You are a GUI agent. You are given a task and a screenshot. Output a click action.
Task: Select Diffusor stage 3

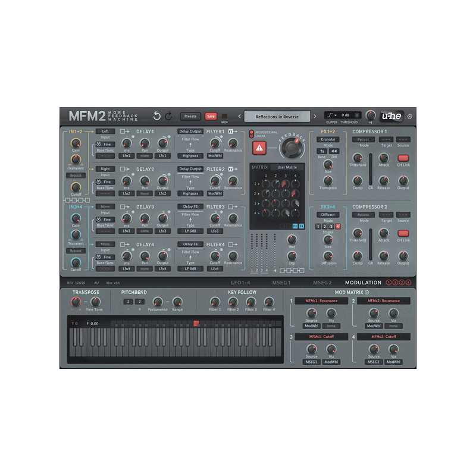pyautogui.click(x=331, y=227)
